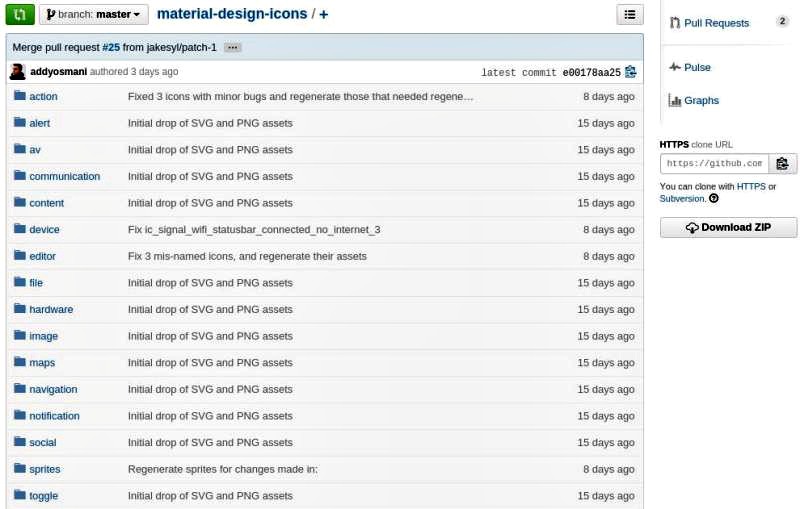
Task: Open the editor folder link
Action: tap(42, 256)
